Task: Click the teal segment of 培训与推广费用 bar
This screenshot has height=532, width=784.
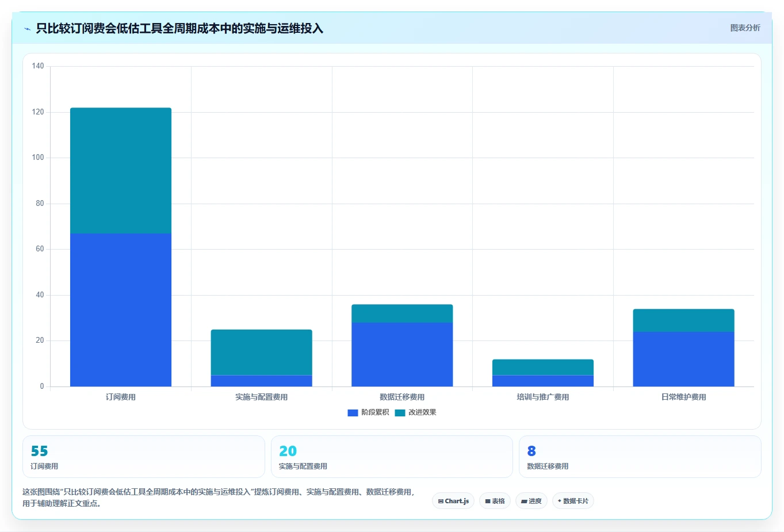Action: coord(543,367)
